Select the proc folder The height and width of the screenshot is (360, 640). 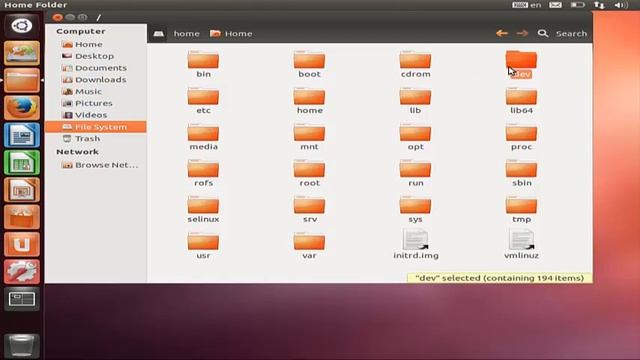(521, 137)
